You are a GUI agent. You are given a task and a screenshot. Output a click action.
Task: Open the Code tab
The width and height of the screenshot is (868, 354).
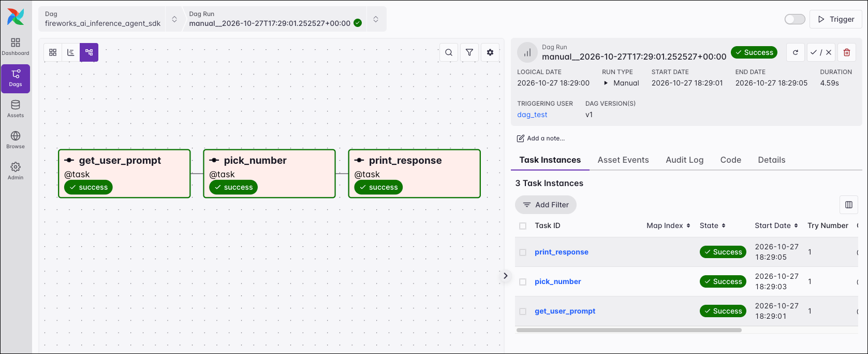point(731,160)
